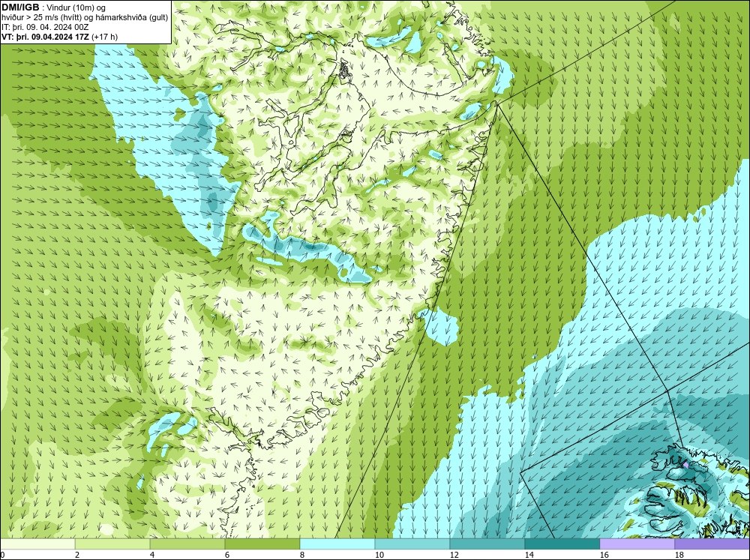Click the 12-14 m/s teal legend swatch

click(x=487, y=544)
